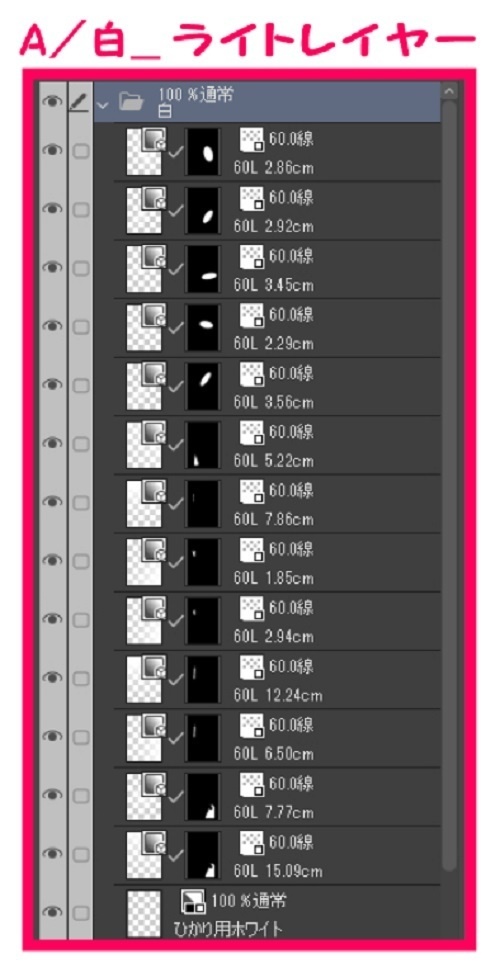Image resolution: width=500 pixels, height=977 pixels.
Task: Click the gradient layer icon on 60L 5.22cm
Action: pos(153,434)
